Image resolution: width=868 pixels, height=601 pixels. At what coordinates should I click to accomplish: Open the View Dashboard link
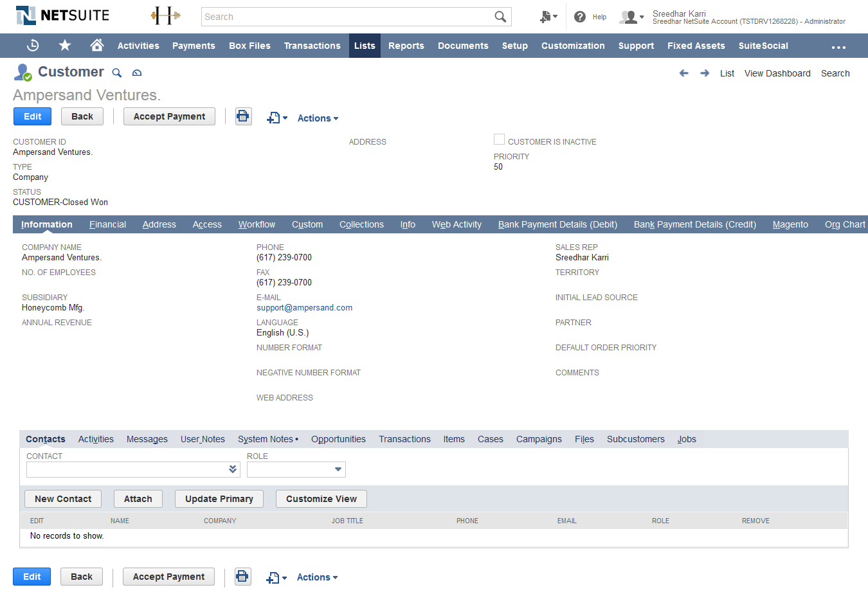[x=777, y=73]
